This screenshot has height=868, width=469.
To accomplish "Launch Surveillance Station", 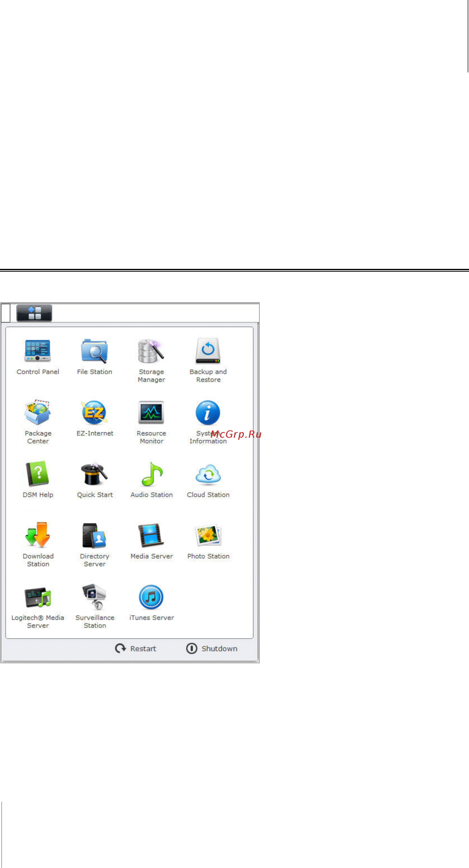I will pyautogui.click(x=94, y=597).
